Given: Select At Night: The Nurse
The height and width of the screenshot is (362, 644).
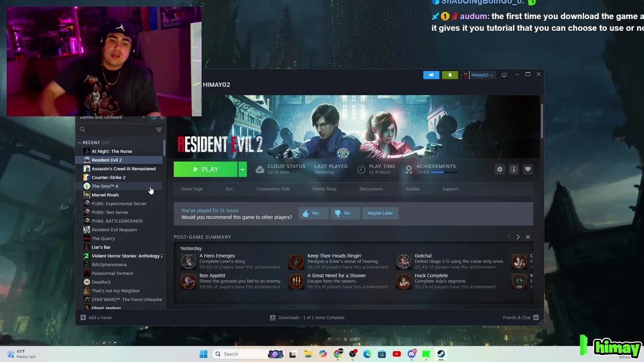Looking at the screenshot, I should coord(119,151).
